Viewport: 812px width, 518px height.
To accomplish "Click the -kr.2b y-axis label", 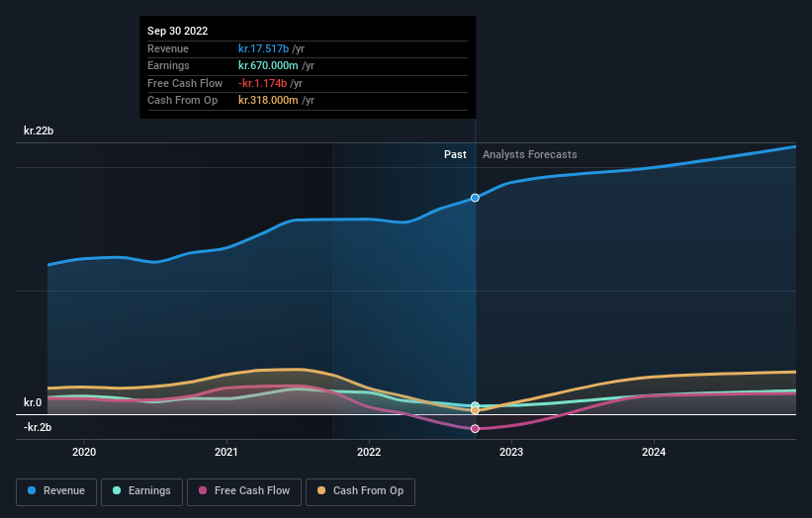I will 38,427.
